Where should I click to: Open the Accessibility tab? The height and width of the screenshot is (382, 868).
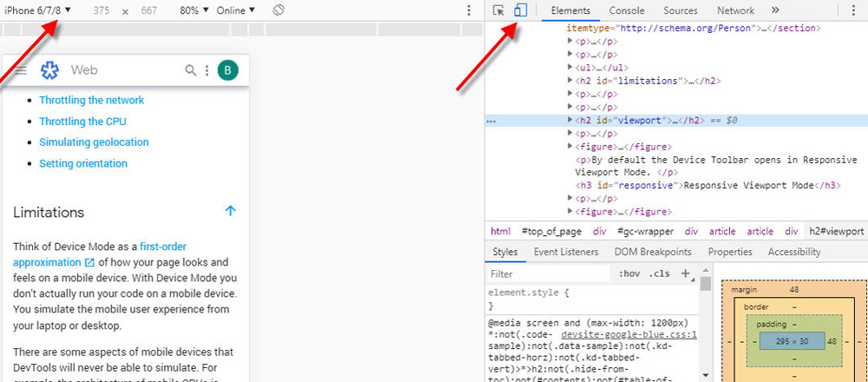pos(794,252)
